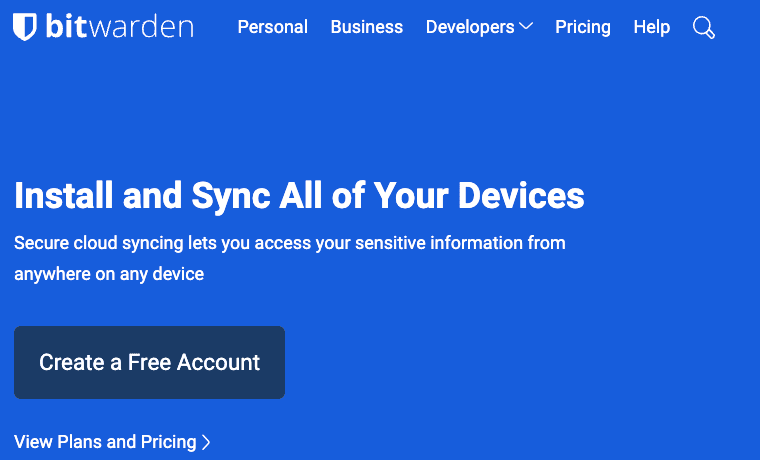The width and height of the screenshot is (760, 460).
Task: Click the word 'Account' on the dark button
Action: click(219, 363)
